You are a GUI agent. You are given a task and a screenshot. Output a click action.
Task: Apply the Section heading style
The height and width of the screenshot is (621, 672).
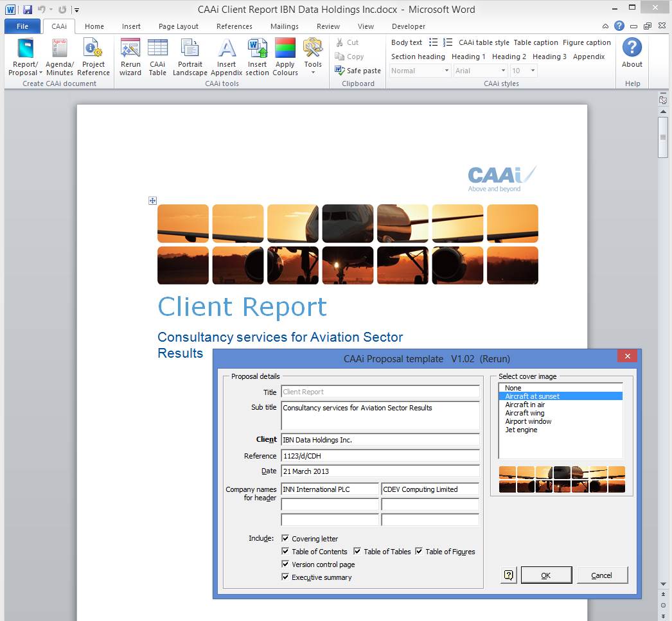[x=418, y=57]
